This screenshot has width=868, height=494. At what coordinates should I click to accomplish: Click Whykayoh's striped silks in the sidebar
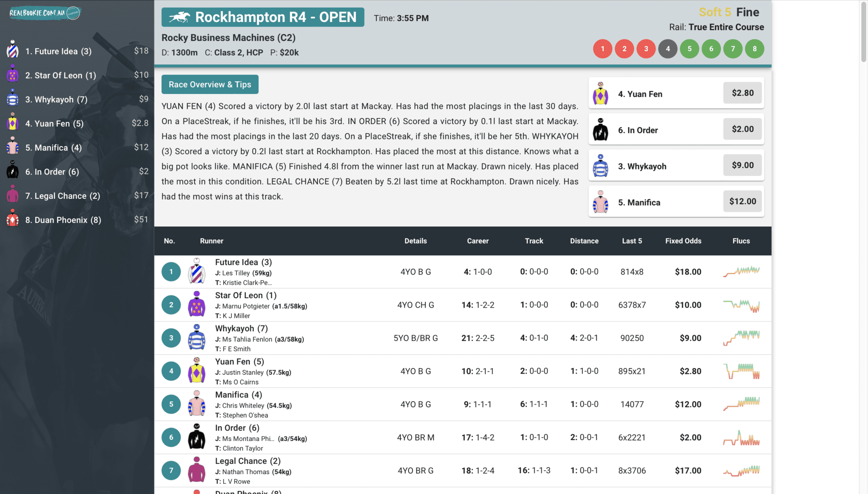tap(13, 98)
